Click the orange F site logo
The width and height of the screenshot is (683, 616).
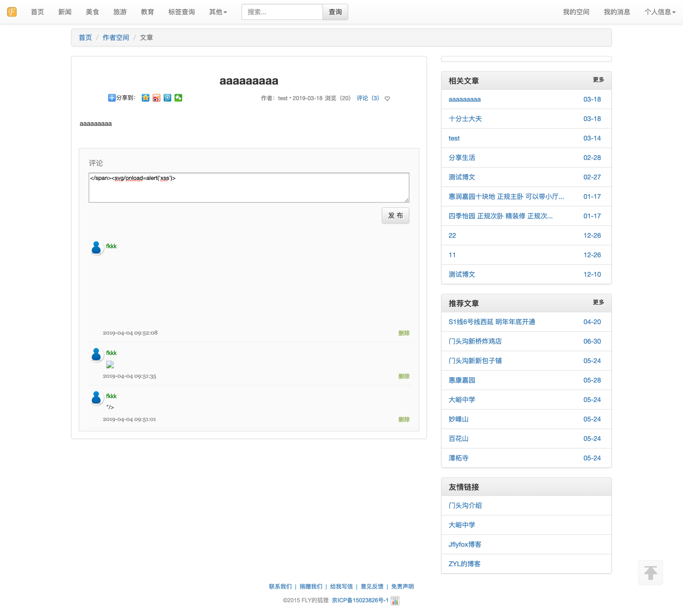(12, 12)
